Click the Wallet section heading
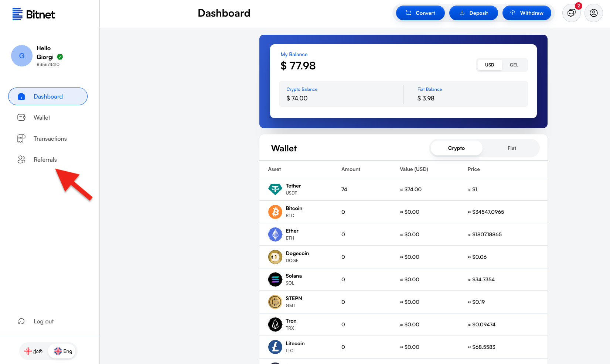This screenshot has width=610, height=364. (284, 148)
